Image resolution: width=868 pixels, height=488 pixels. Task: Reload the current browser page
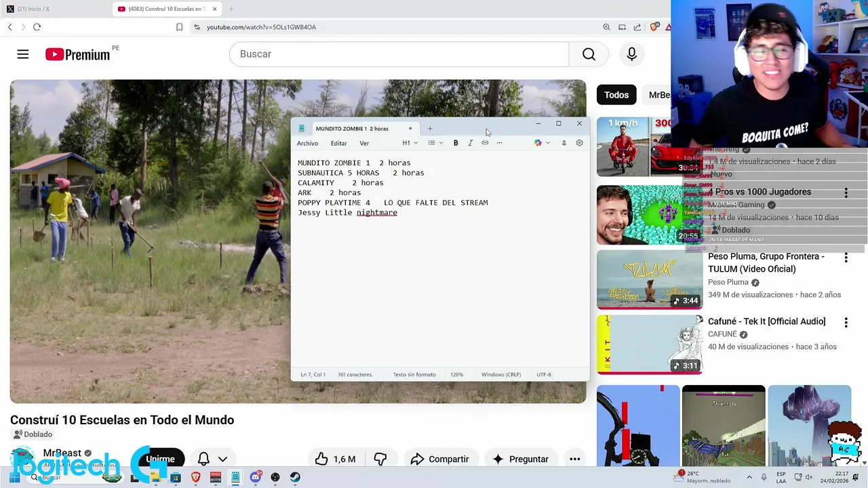(37, 27)
